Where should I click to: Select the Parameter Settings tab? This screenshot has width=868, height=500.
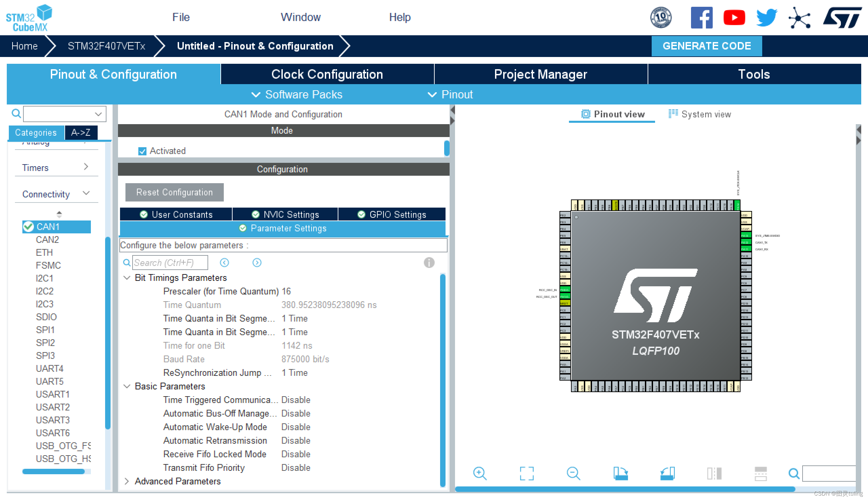[x=283, y=228]
